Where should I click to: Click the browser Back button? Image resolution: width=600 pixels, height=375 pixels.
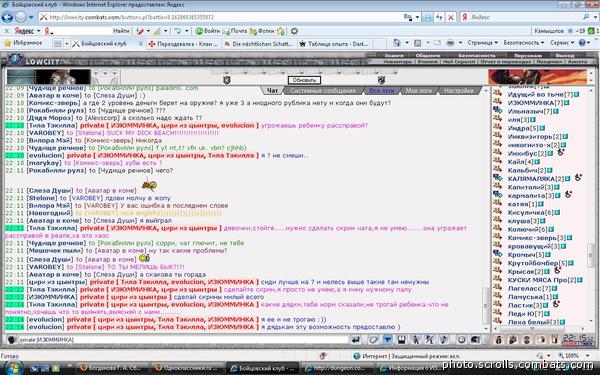pos(7,17)
